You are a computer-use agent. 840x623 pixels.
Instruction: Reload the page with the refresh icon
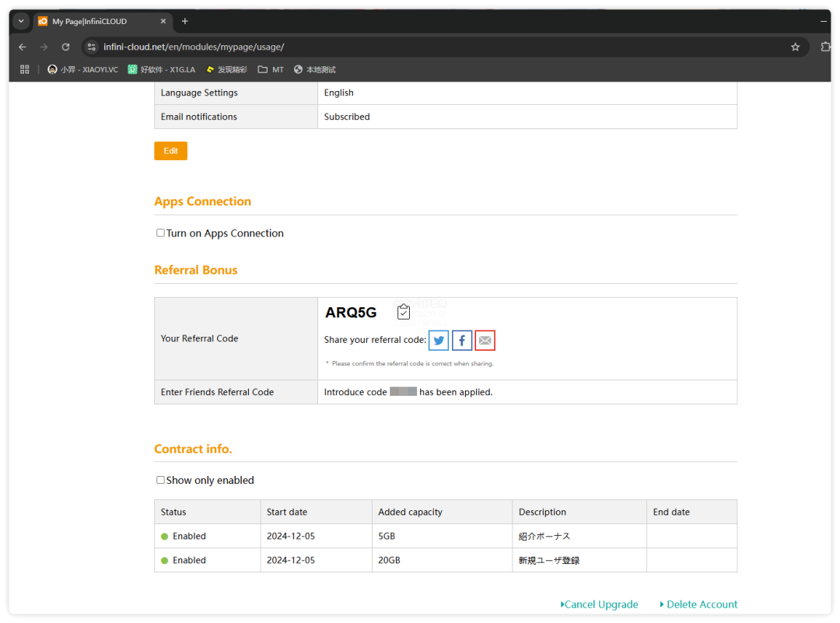pos(65,47)
